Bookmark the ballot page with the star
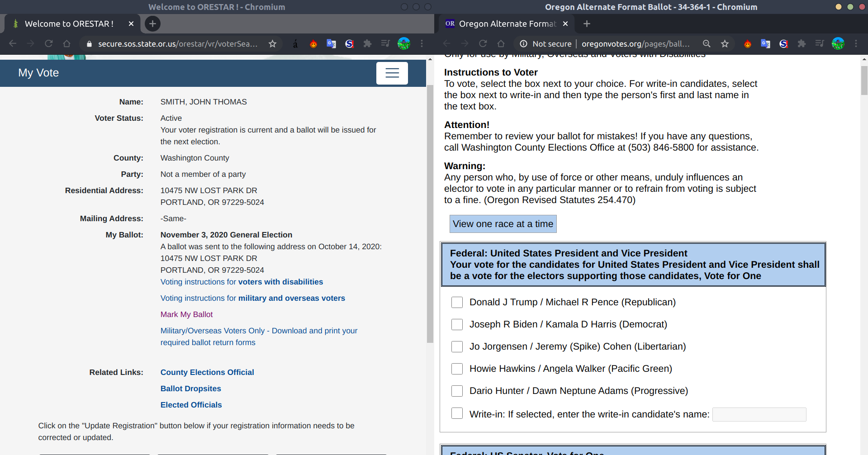Screen dimensions: 868x455 point(725,43)
